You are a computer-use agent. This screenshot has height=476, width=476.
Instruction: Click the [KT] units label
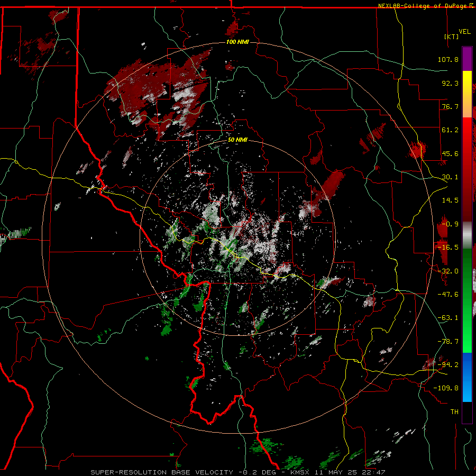(452, 36)
